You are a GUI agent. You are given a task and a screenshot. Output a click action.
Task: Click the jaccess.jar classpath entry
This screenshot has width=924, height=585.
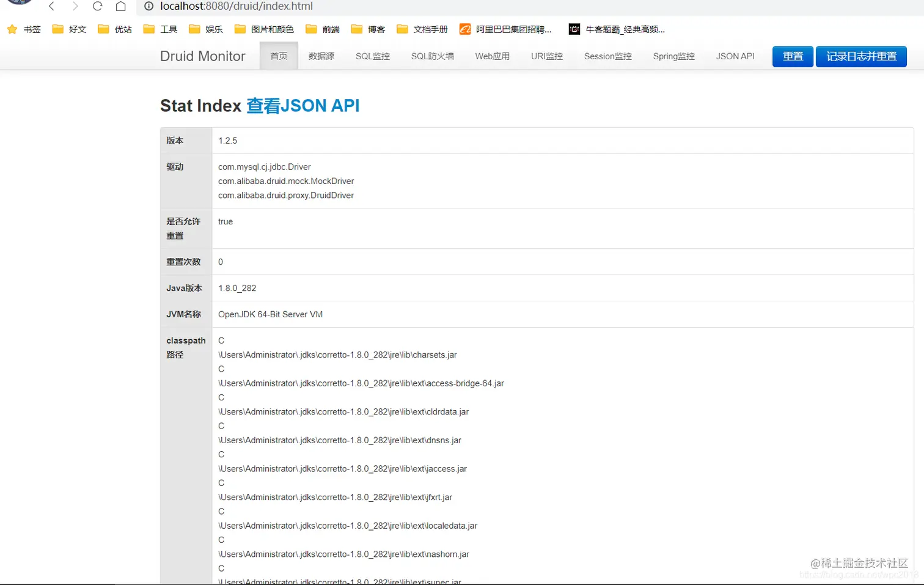pyautogui.click(x=342, y=469)
